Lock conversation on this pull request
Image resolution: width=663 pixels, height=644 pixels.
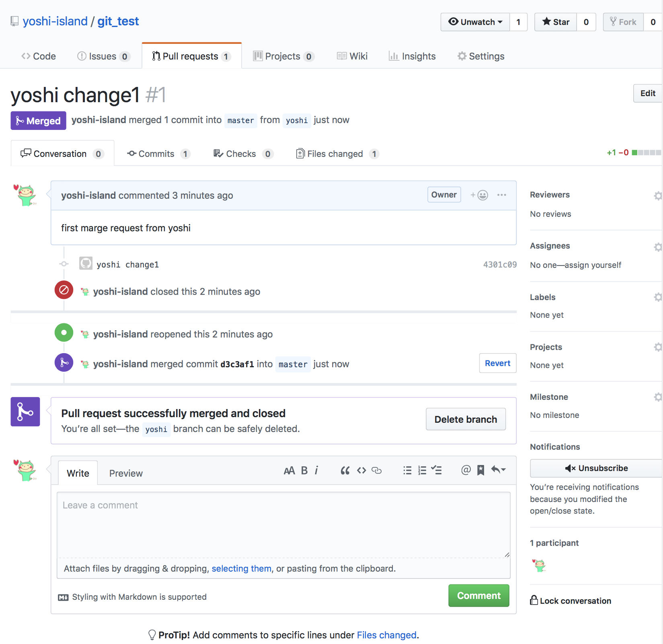pyautogui.click(x=571, y=601)
